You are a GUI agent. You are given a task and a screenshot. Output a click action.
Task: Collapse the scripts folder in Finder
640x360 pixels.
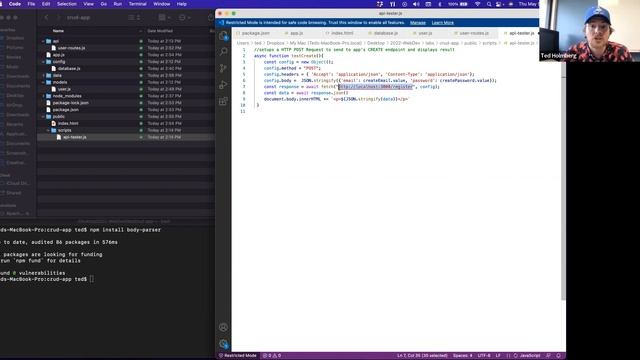48,130
